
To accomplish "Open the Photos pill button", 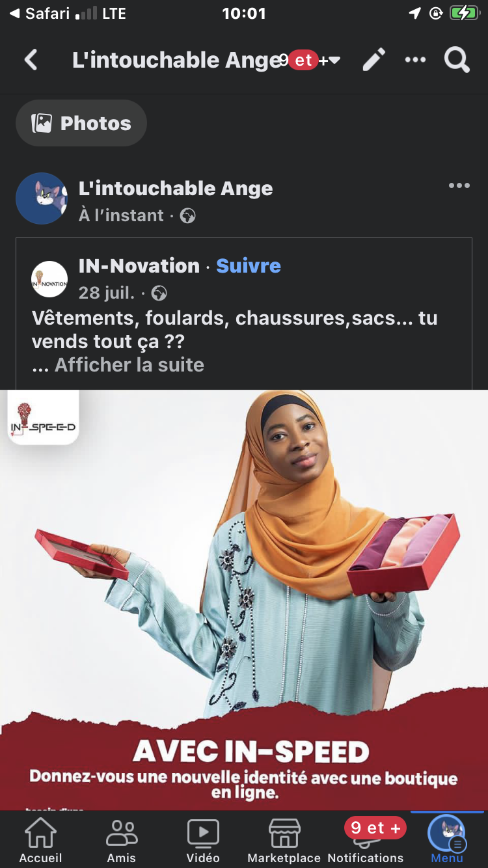I will [81, 123].
